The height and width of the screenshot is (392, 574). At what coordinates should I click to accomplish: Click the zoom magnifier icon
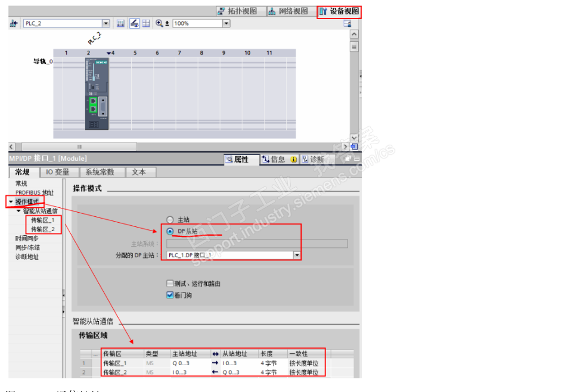pyautogui.click(x=159, y=23)
